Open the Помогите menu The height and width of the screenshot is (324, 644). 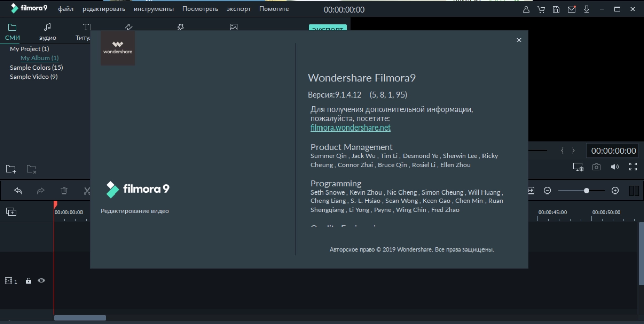tap(274, 9)
